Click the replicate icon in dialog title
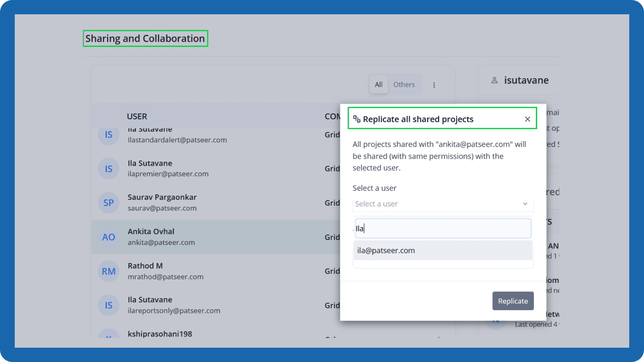The image size is (644, 362). click(x=356, y=119)
